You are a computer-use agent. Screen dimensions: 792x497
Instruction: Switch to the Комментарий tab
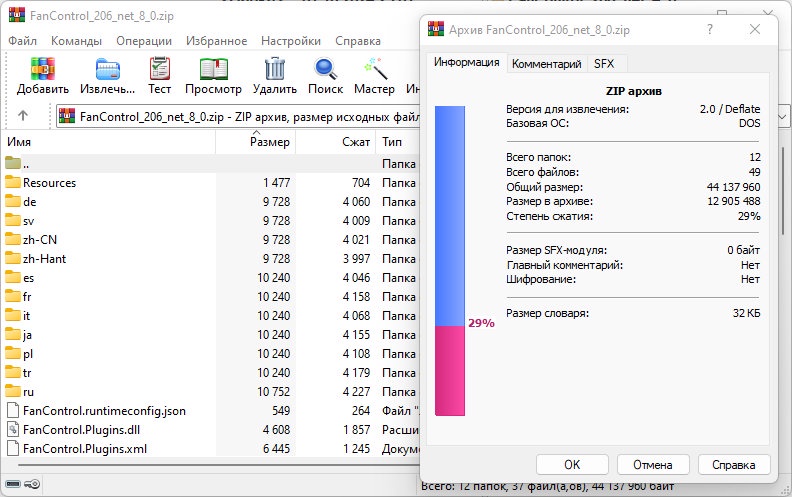click(546, 63)
